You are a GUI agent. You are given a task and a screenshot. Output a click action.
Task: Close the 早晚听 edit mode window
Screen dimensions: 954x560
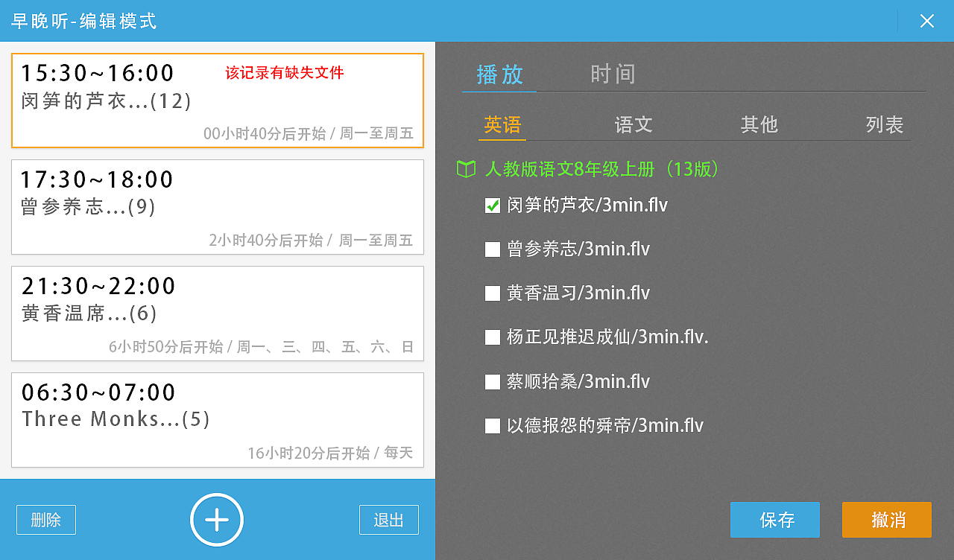pos(926,21)
